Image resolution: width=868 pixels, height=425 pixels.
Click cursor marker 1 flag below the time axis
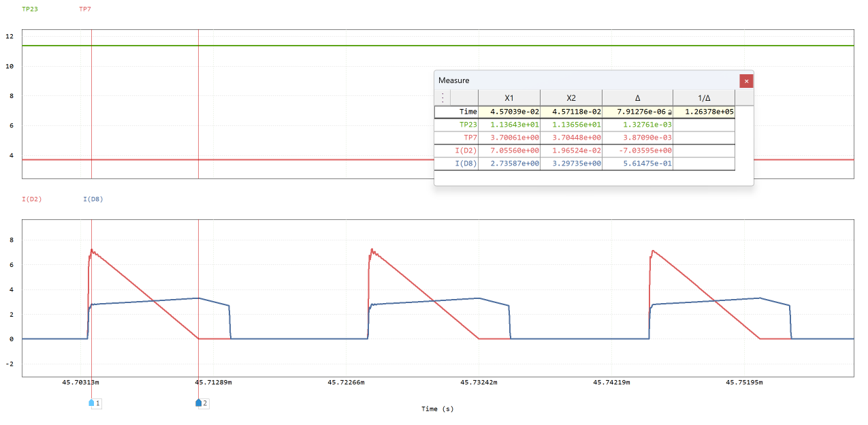[93, 403]
